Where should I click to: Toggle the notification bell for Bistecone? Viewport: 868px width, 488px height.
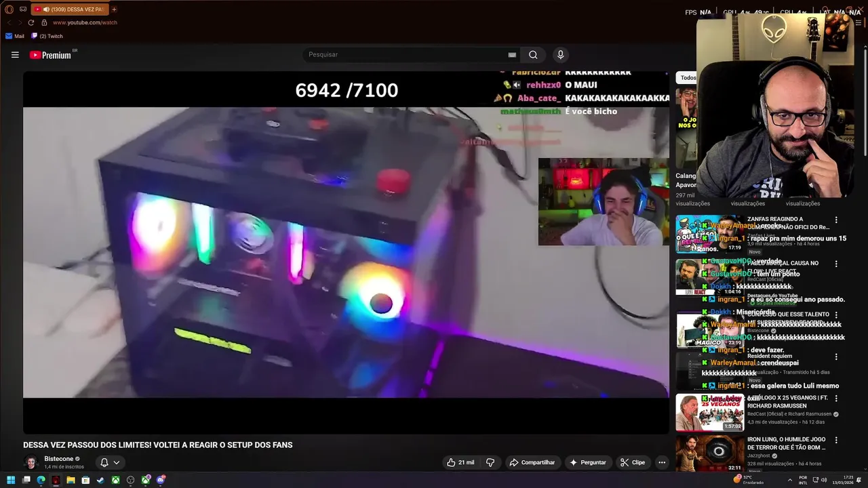tap(104, 462)
